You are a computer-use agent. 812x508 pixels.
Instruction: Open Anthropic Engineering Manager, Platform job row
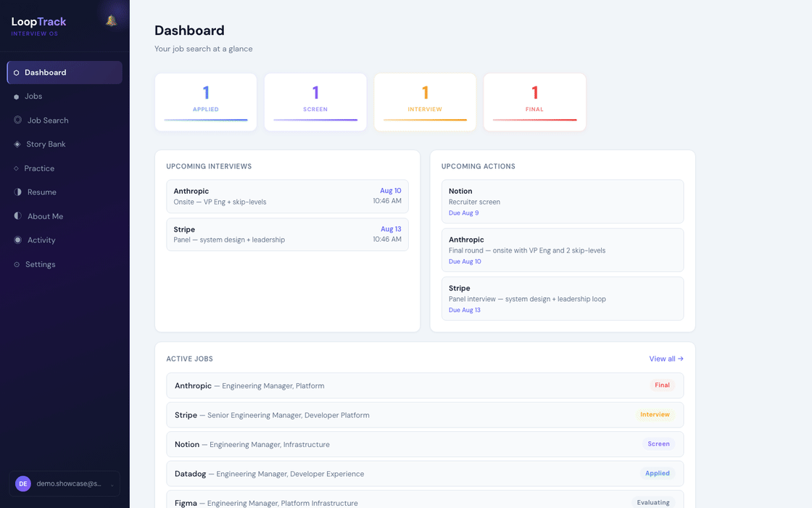click(425, 385)
